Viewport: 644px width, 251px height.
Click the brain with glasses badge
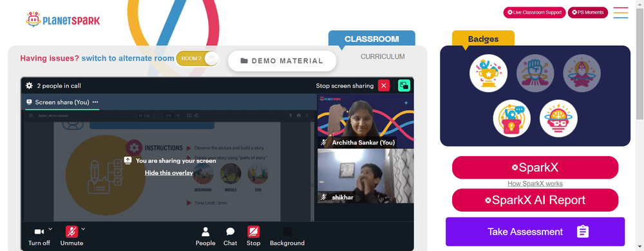(558, 119)
